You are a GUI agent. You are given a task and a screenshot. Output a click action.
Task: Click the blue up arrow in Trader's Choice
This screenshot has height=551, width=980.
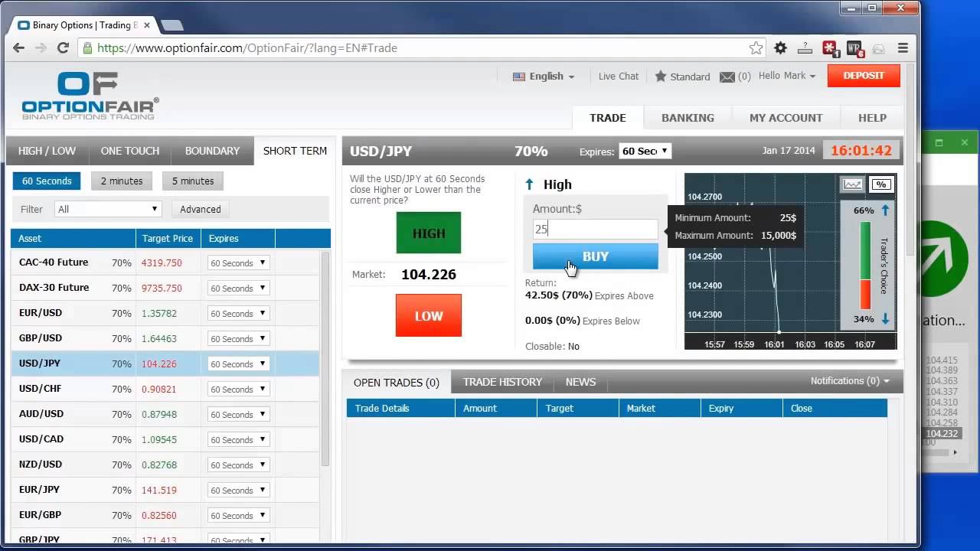[885, 210]
